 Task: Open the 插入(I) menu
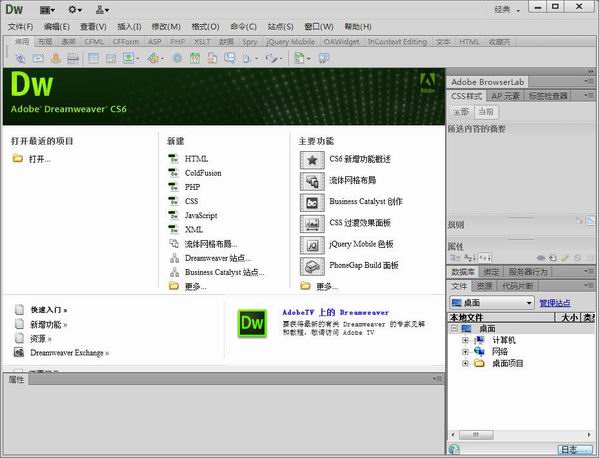(x=129, y=26)
